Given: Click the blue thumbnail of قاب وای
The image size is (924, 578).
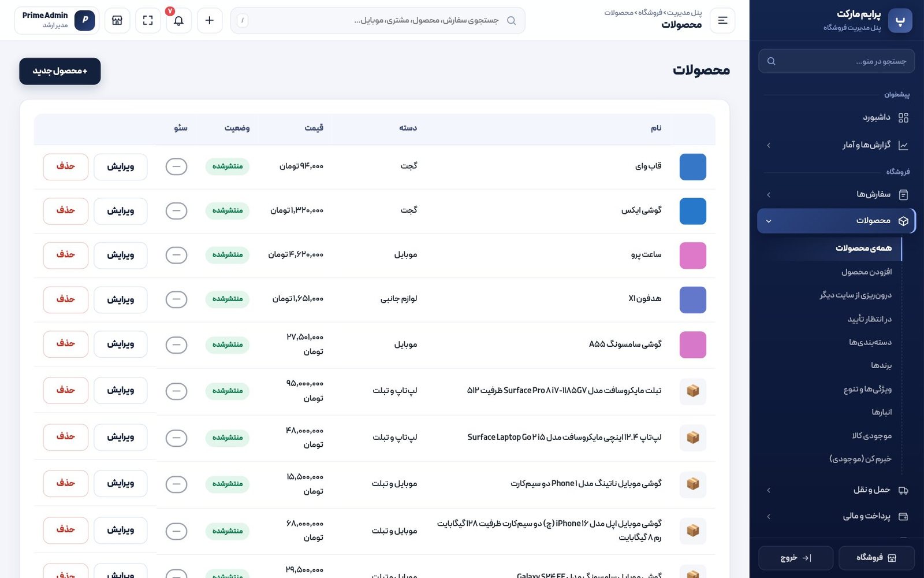Looking at the screenshot, I should click(x=693, y=167).
